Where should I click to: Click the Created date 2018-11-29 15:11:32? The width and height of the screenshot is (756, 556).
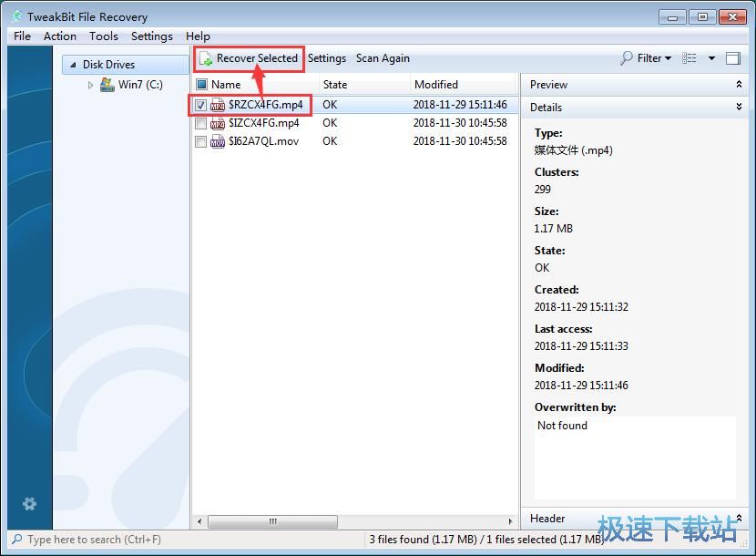[581, 307]
